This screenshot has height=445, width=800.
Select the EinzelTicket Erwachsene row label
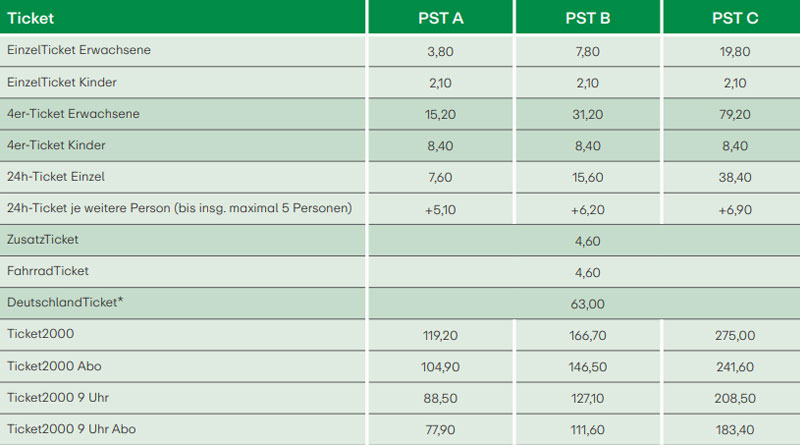[79, 50]
